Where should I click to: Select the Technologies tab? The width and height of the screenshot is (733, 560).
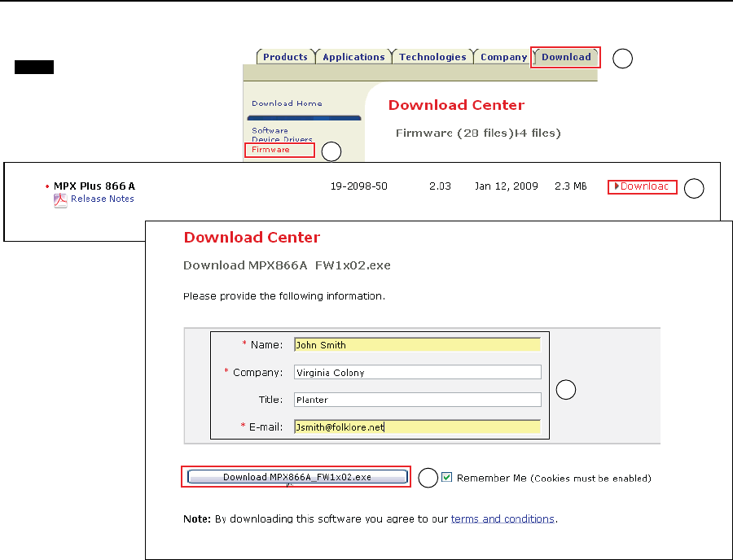tap(432, 57)
